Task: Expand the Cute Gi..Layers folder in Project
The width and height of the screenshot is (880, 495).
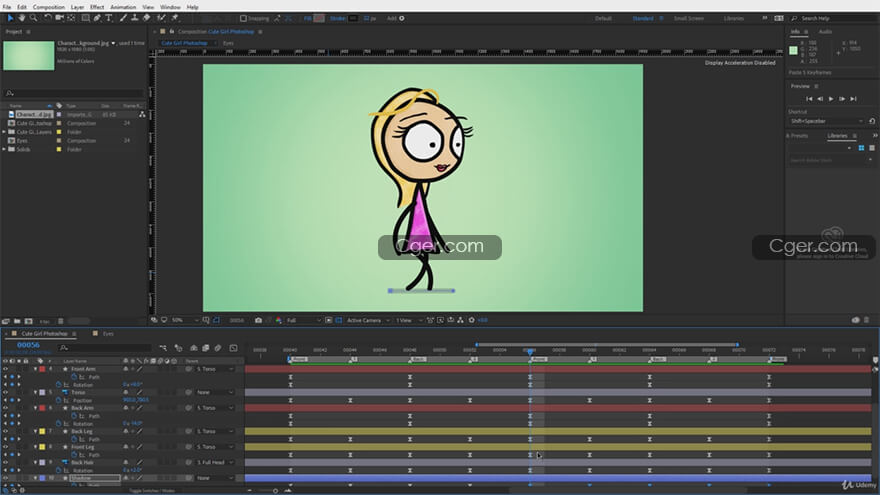Action: coord(4,132)
